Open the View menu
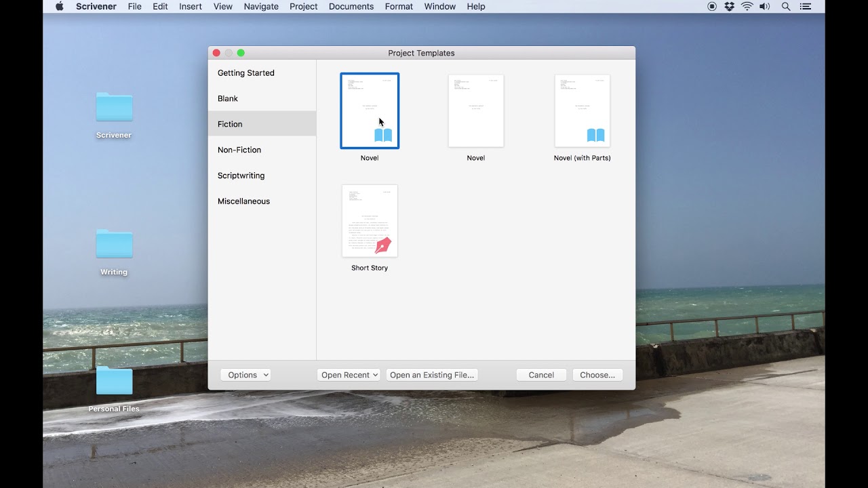 point(223,6)
